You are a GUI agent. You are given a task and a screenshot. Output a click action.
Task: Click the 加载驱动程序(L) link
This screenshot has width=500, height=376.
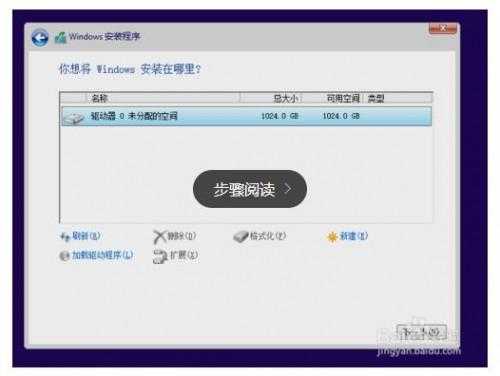pyautogui.click(x=103, y=255)
